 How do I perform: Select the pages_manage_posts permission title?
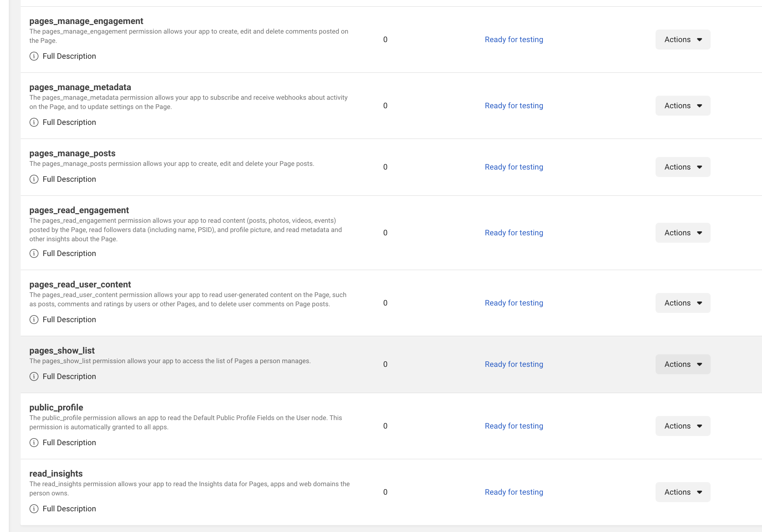tap(72, 154)
